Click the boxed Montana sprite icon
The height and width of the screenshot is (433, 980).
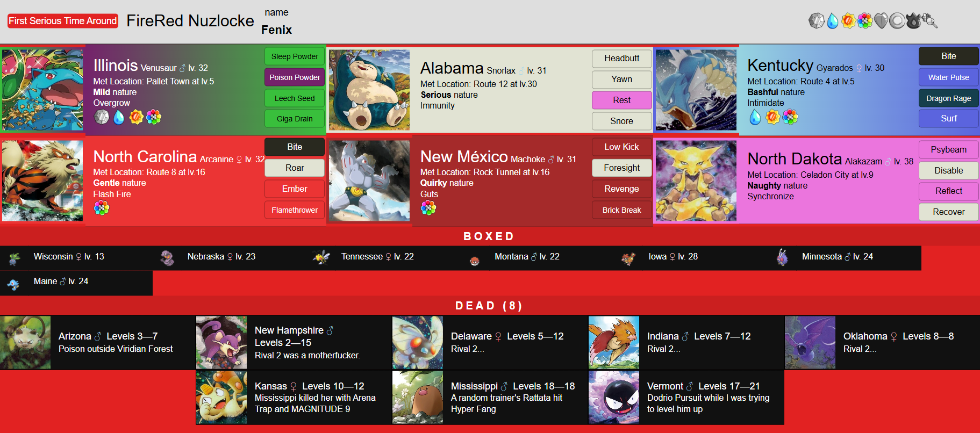(x=475, y=262)
